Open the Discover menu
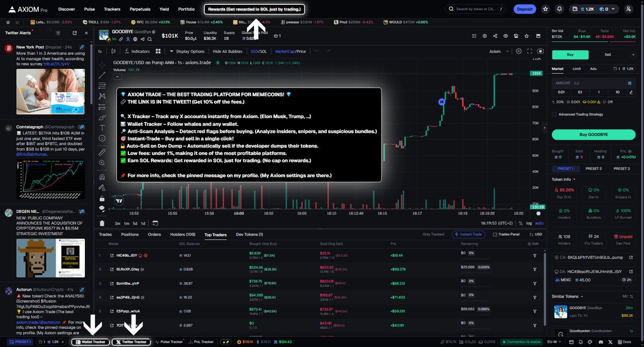644x347 pixels. [67, 9]
